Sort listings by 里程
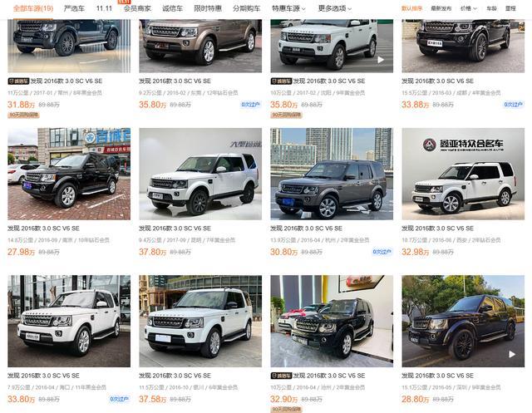This screenshot has width=532, height=413. tap(510, 8)
